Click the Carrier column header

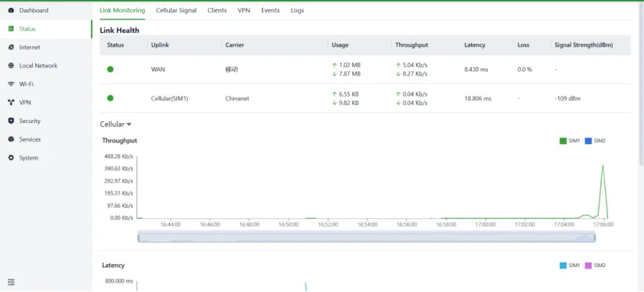point(235,45)
